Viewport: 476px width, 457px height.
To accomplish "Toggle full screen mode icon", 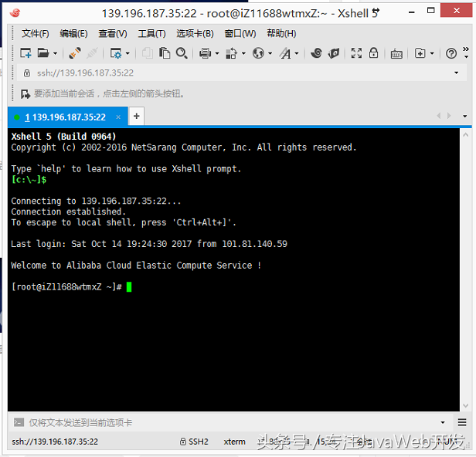I will click(x=356, y=53).
